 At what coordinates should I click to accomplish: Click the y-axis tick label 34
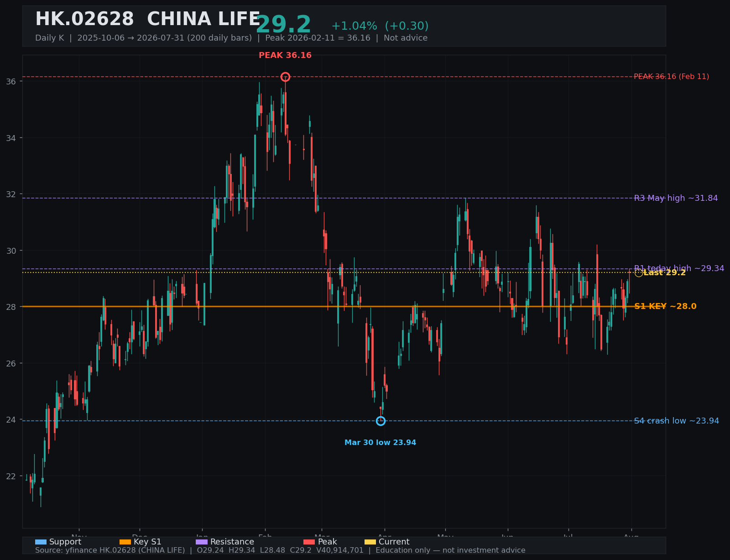coord(11,138)
